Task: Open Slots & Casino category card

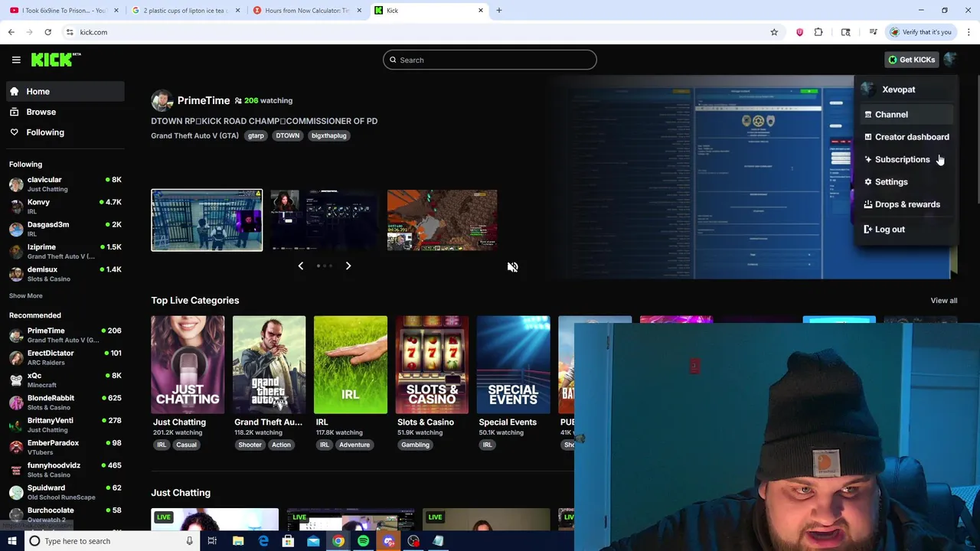Action: tap(432, 364)
